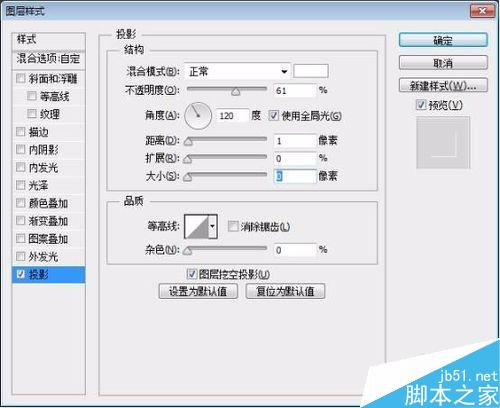Enable 消除锯齿 checkbox
500x408 pixels.
(233, 227)
